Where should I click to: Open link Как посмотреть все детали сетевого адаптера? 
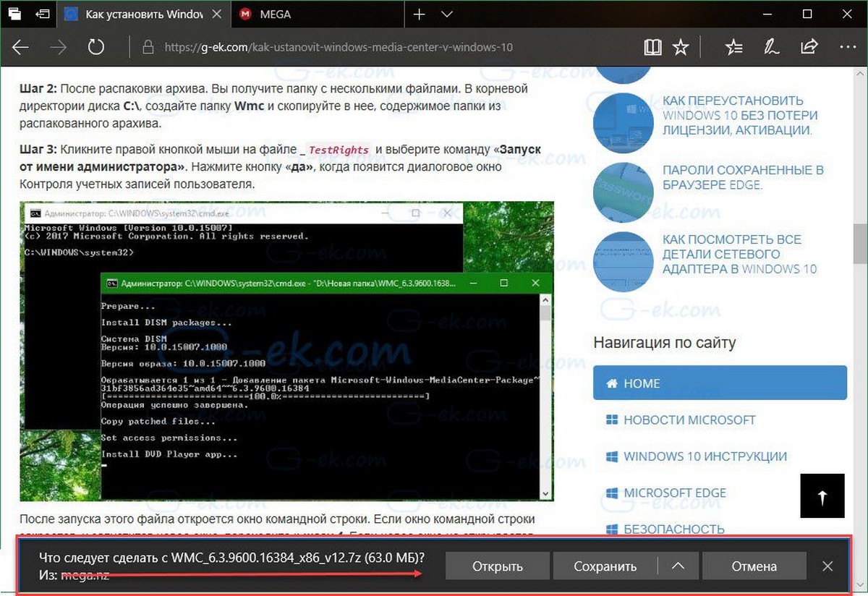point(739,254)
